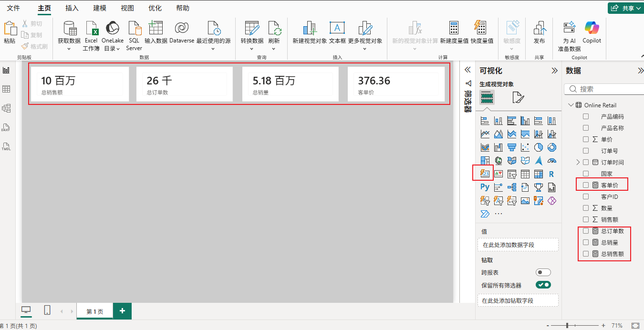
Task: Select the 总订单数 measure checkbox
Action: tap(586, 231)
